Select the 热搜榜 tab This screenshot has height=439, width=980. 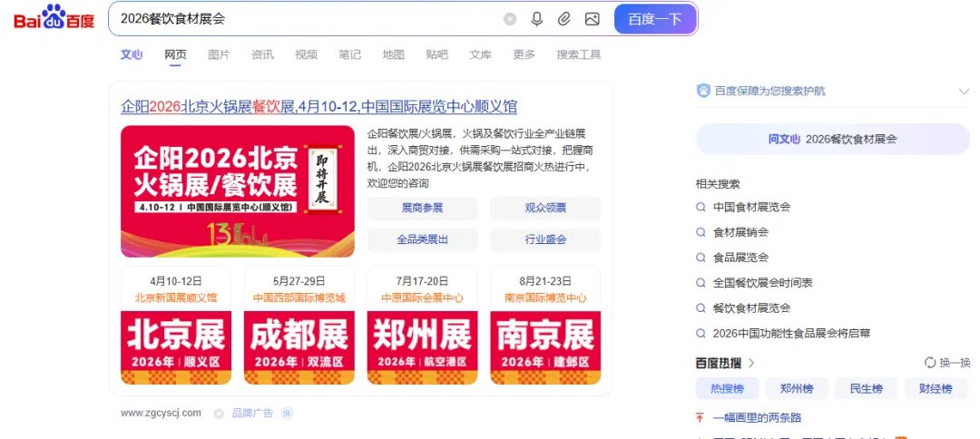point(728,388)
